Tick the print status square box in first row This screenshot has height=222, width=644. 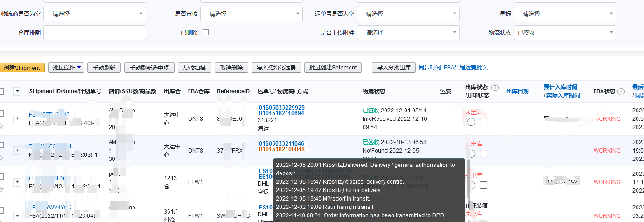[x=483, y=122]
